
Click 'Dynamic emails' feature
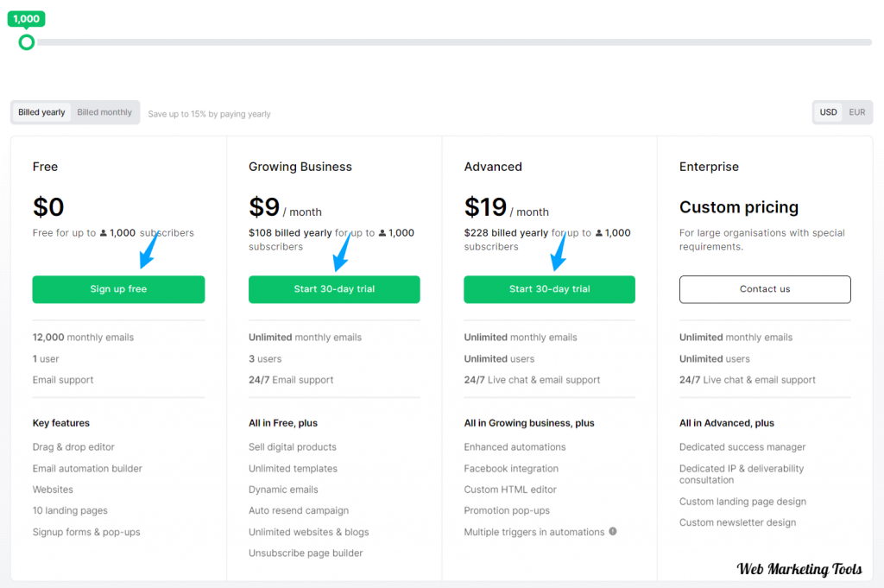pyautogui.click(x=283, y=490)
